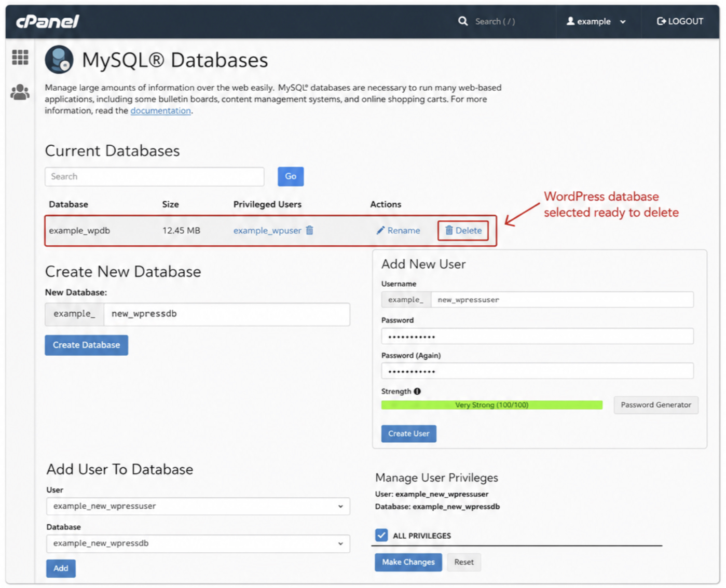Viewport: 726px width, 588px height.
Task: Open the user manager sidebar icon
Action: click(x=20, y=92)
